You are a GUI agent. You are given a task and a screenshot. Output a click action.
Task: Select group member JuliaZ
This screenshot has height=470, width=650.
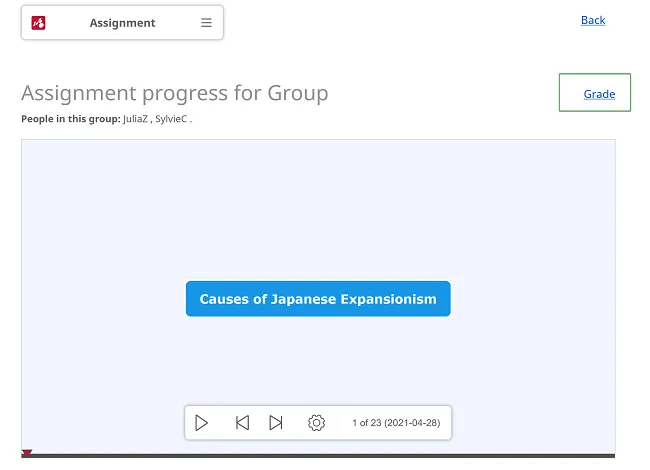(x=135, y=119)
